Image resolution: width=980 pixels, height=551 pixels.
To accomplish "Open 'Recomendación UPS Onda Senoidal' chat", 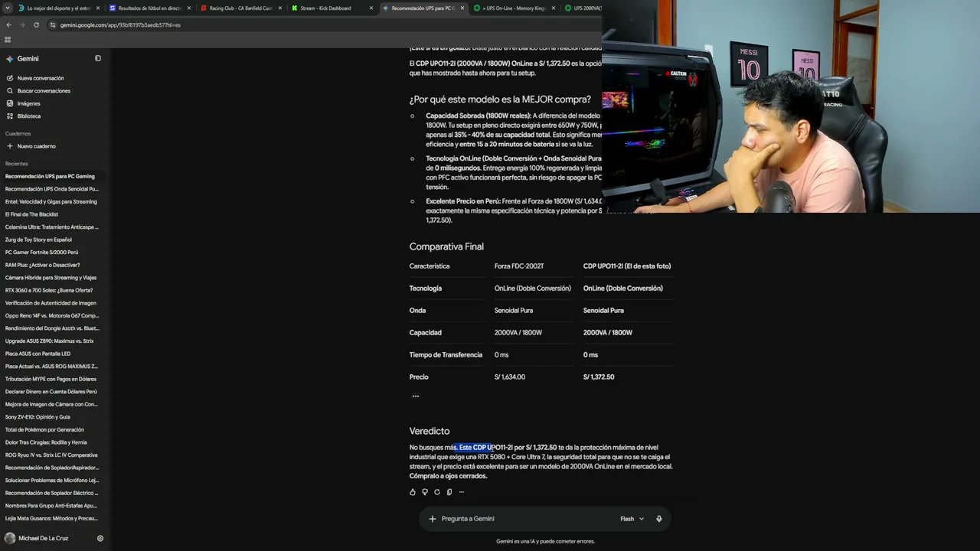I will 52,189.
